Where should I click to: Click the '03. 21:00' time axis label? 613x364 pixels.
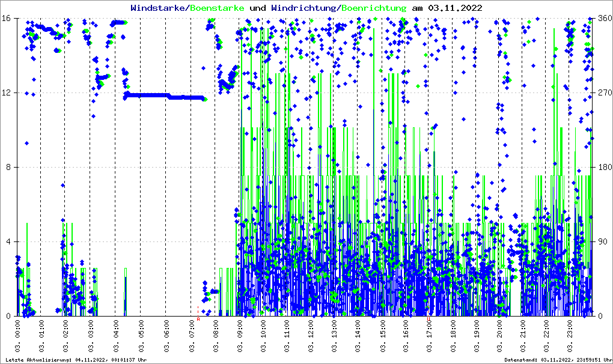click(523, 336)
